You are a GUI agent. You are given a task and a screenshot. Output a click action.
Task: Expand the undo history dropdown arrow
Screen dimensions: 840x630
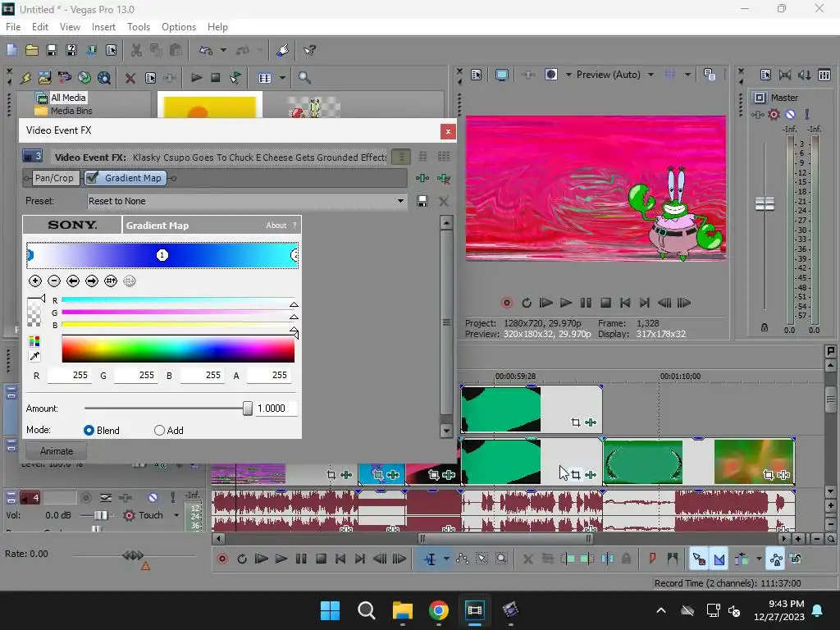click(223, 50)
